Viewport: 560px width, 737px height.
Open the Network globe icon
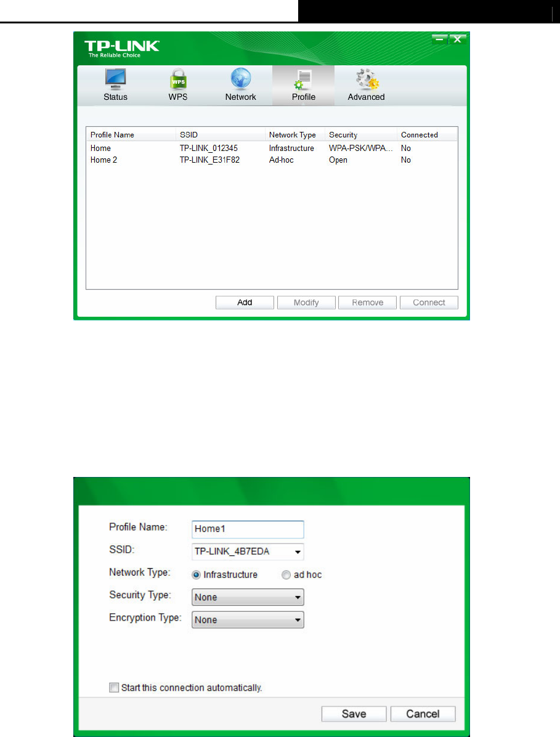click(x=240, y=79)
